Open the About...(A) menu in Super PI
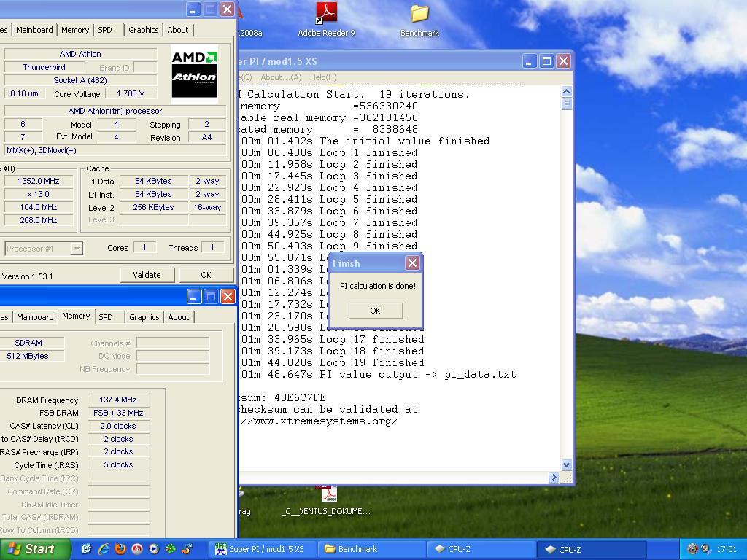Image resolution: width=747 pixels, height=560 pixels. (281, 77)
